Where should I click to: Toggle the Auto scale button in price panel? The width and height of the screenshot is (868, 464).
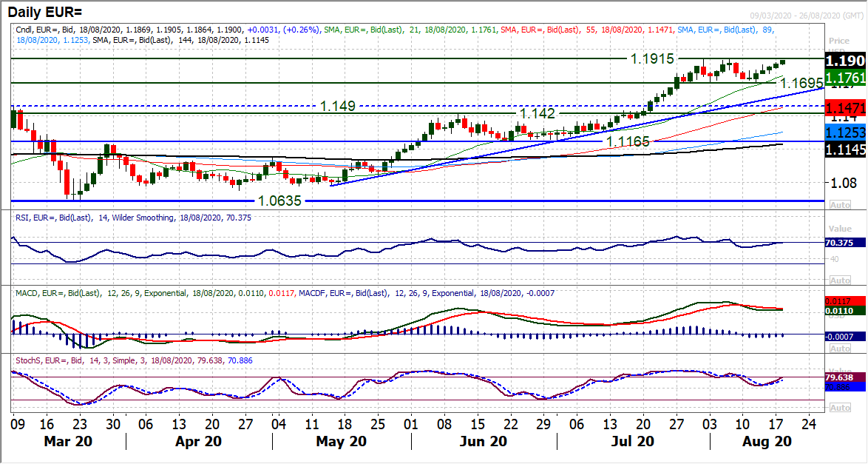tap(839, 204)
